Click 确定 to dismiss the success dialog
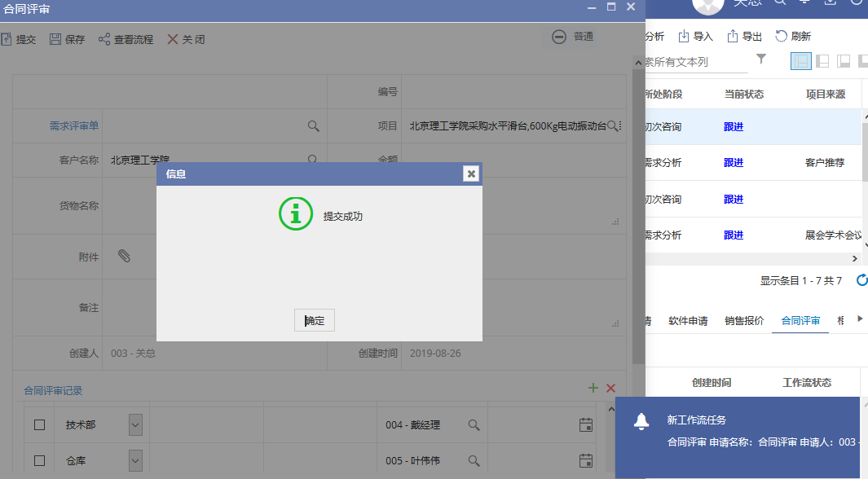Viewport: 868px width, 479px height. point(314,319)
